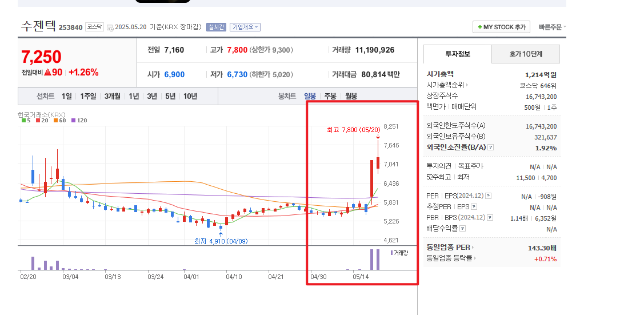
Task: Click the red 20-day average legend swatch
Action: click(x=38, y=121)
